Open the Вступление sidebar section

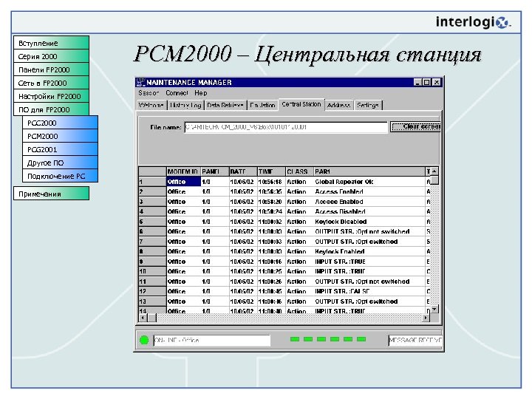(51, 43)
